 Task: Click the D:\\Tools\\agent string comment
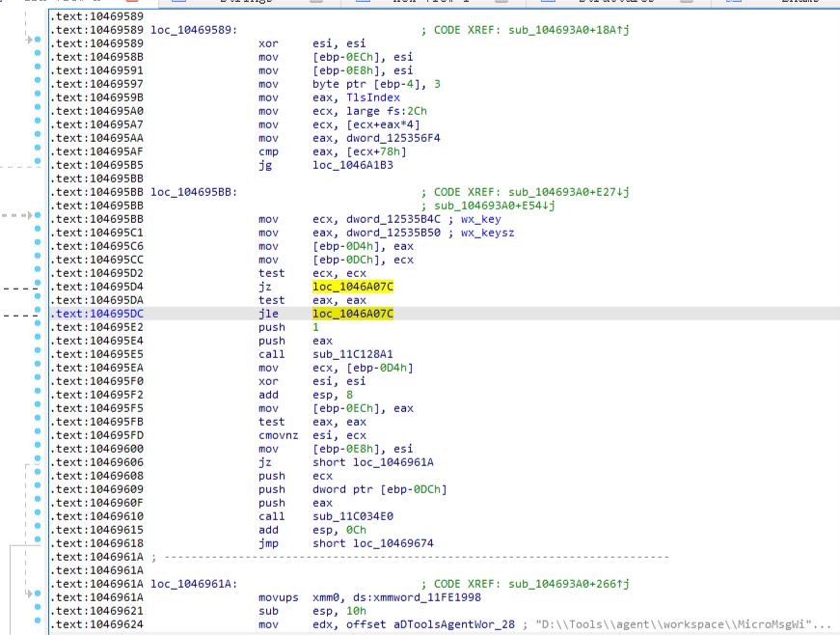[x=683, y=624]
